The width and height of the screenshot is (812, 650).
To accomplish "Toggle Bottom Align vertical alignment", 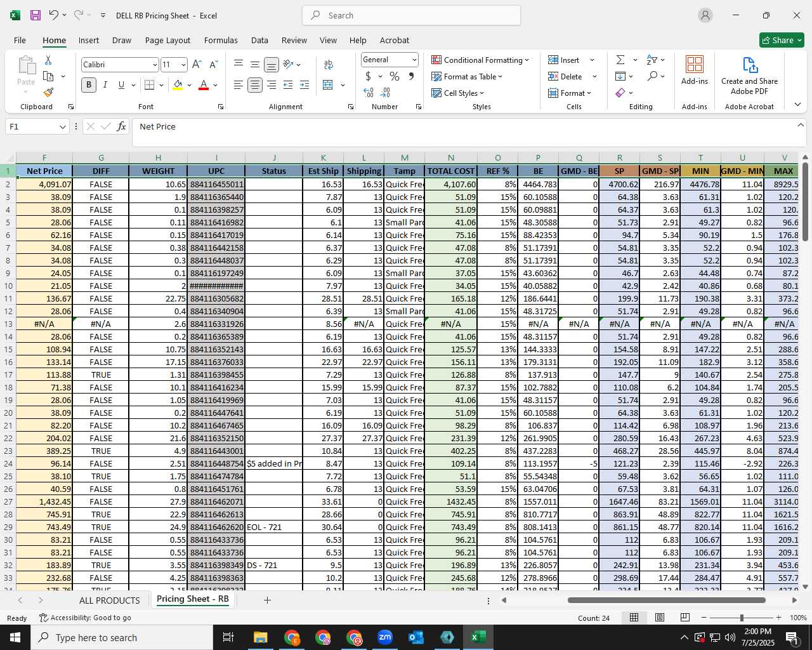I will point(272,65).
